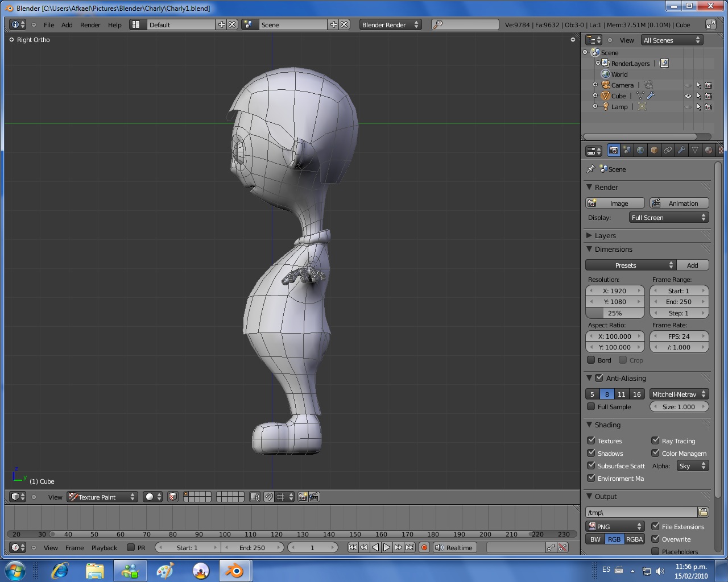The width and height of the screenshot is (728, 582).
Task: Open the Modifiers wrench tab
Action: (x=681, y=151)
